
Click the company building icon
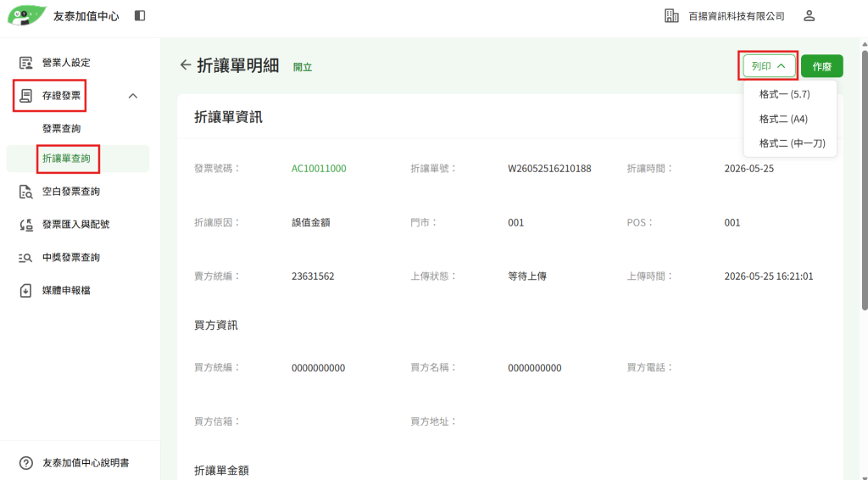click(x=671, y=16)
